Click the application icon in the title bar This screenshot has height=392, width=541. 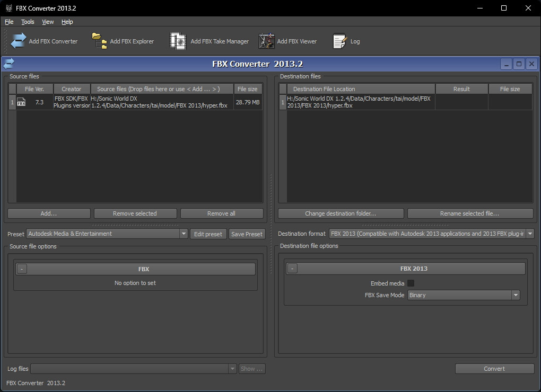click(8, 8)
